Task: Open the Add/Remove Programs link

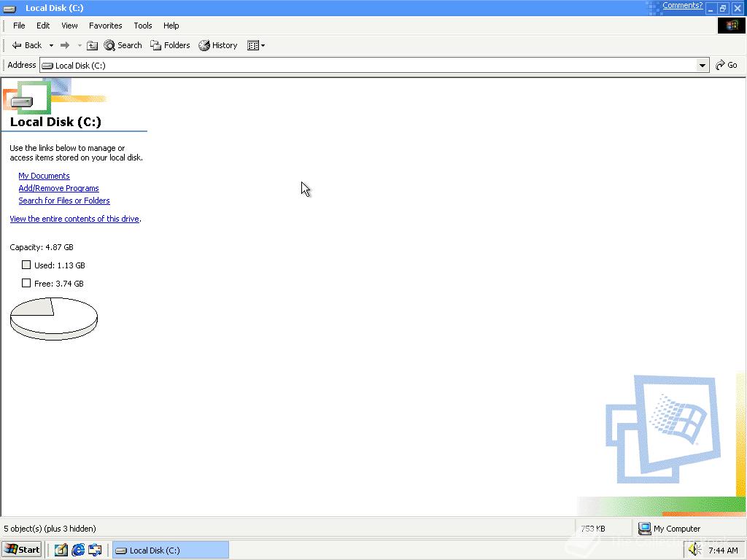Action: pos(58,188)
